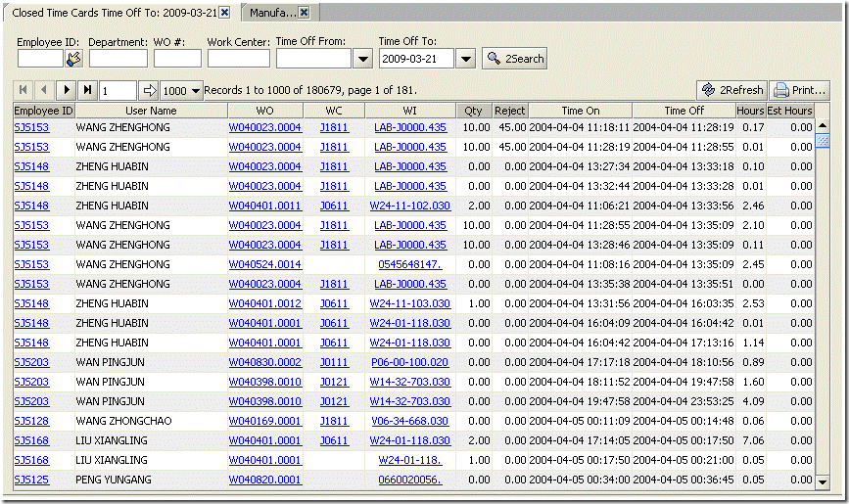
Task: Click the Print... button
Action: point(800,90)
